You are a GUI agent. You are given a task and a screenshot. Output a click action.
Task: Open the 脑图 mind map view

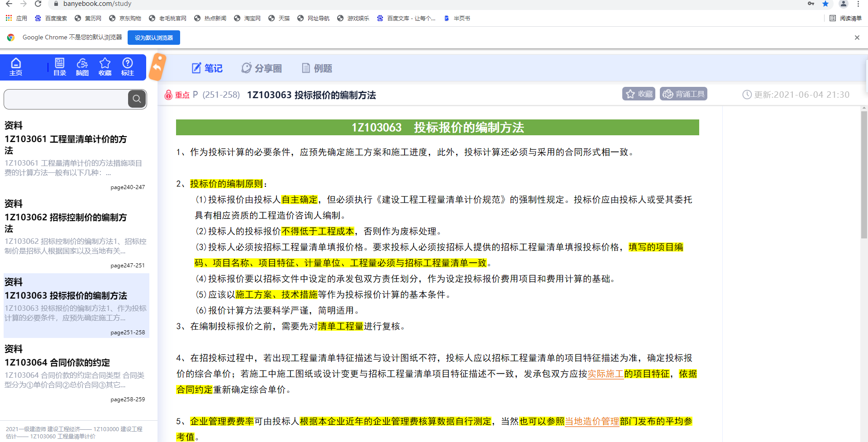coord(82,67)
